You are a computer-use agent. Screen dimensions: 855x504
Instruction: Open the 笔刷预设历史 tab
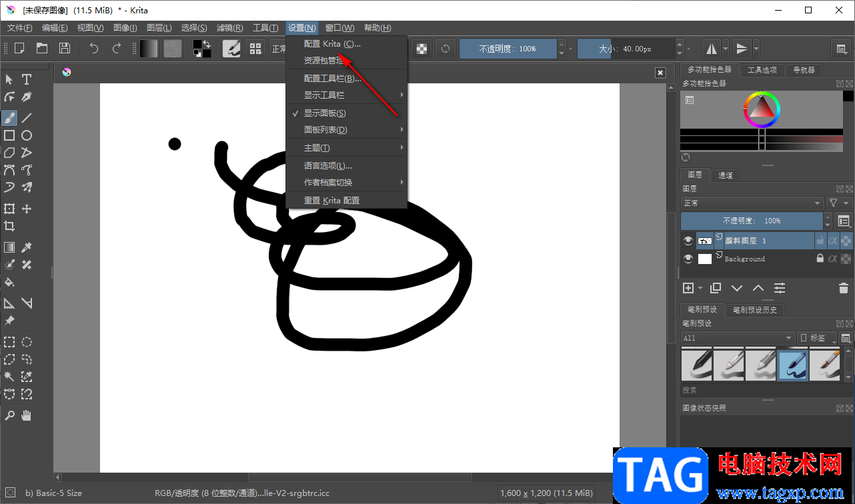click(755, 310)
